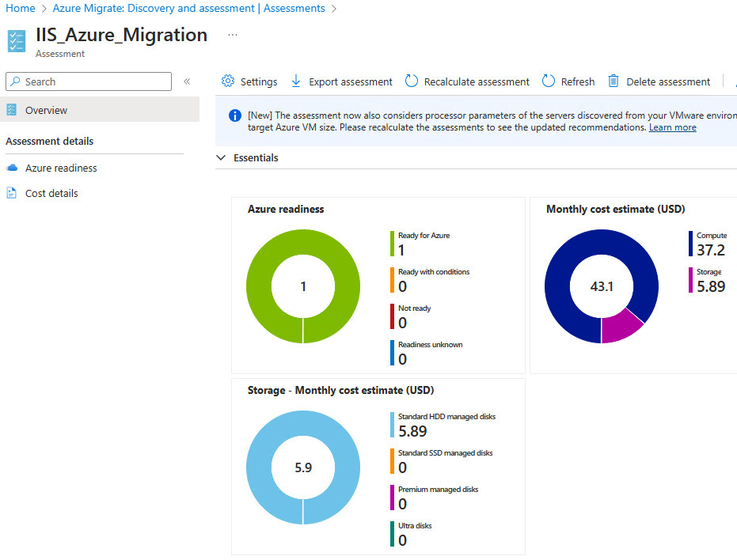The image size is (737, 560).
Task: Click the 43.1 total in cost donut
Action: 602,286
